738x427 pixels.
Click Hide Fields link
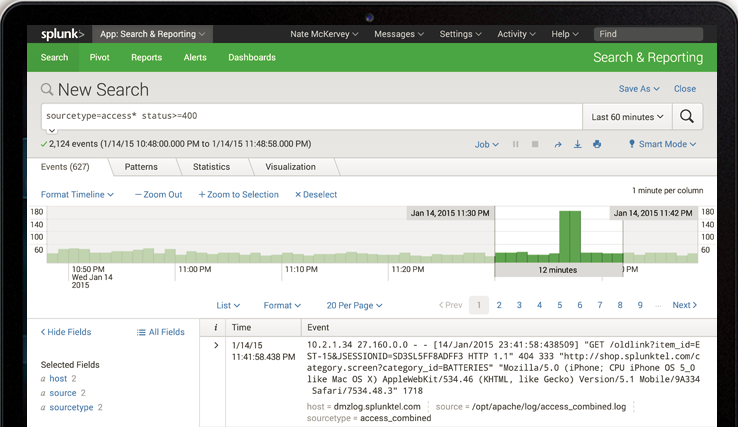67,332
